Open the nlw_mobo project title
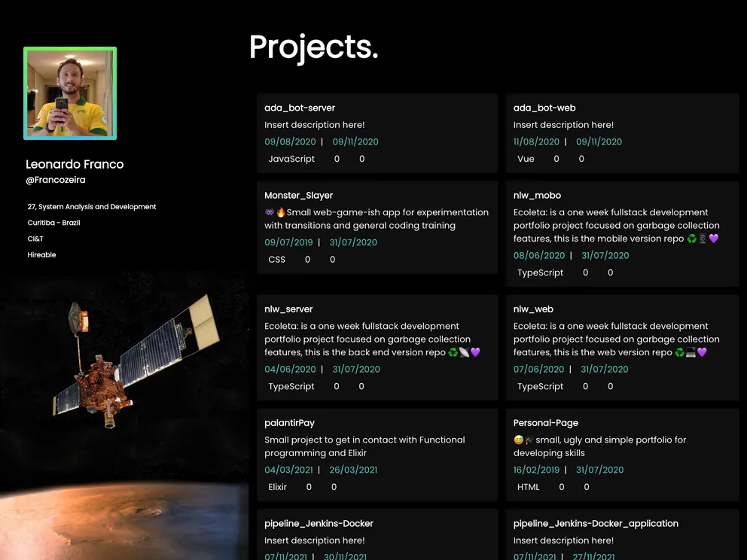The height and width of the screenshot is (560, 747). point(537,195)
